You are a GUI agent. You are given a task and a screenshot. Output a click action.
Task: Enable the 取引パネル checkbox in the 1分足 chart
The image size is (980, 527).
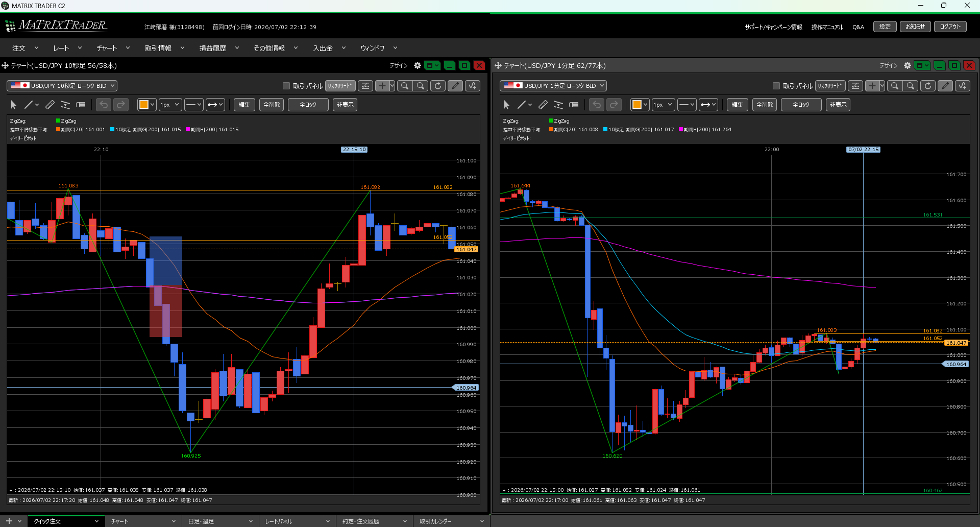(x=776, y=86)
